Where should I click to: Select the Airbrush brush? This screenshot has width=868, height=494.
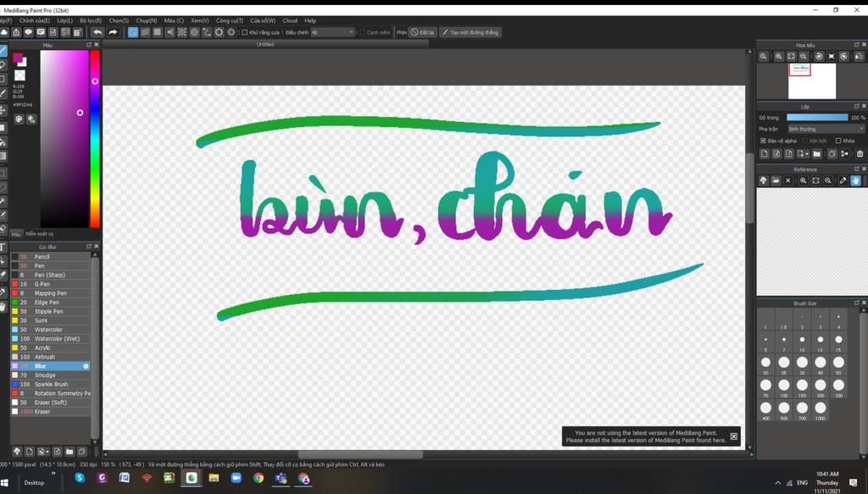click(50, 357)
